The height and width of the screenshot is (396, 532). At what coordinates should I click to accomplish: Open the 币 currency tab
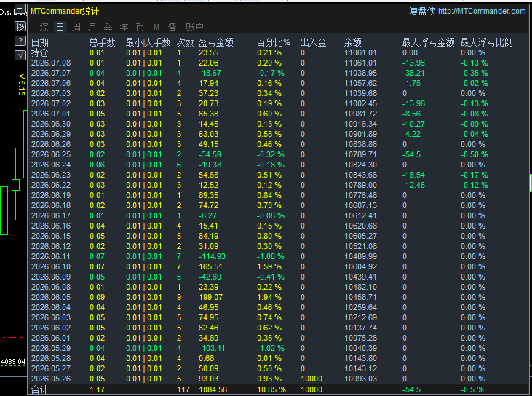(x=140, y=27)
